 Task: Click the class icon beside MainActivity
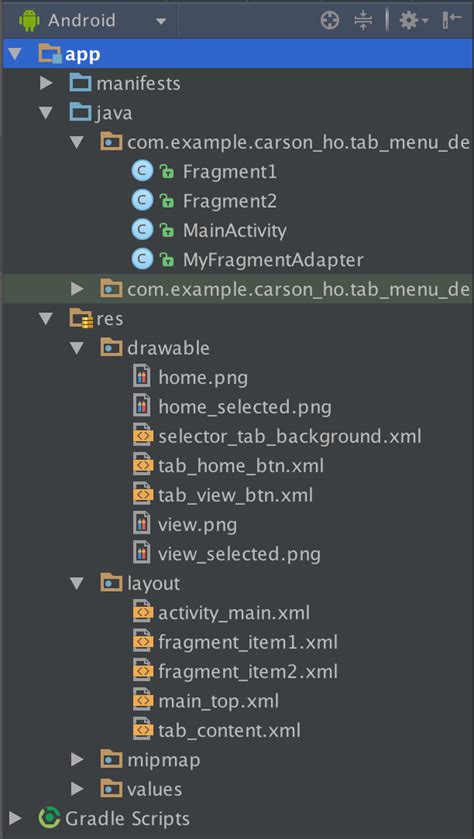[x=142, y=231]
